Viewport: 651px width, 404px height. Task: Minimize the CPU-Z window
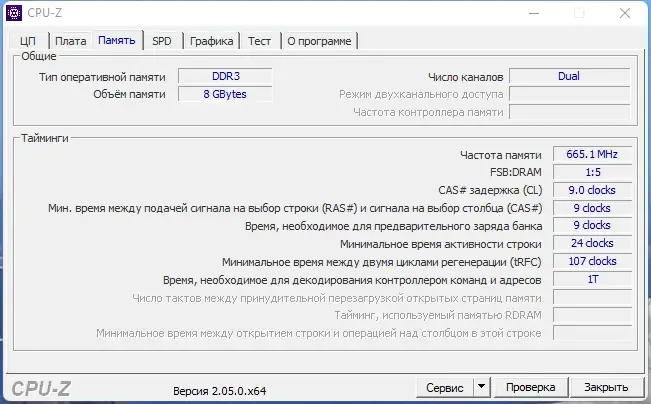534,13
